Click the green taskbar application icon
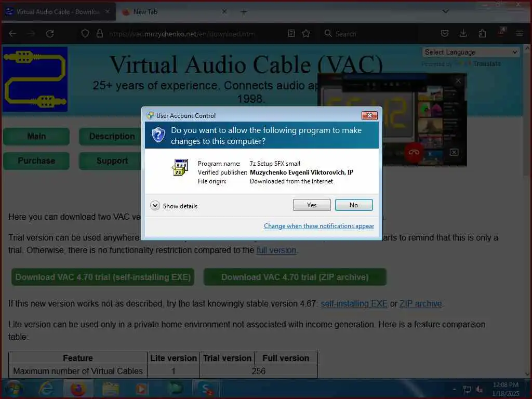532x399 pixels. (175, 389)
